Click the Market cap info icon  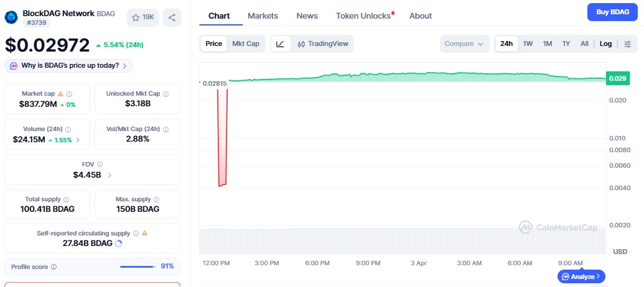[x=69, y=94]
